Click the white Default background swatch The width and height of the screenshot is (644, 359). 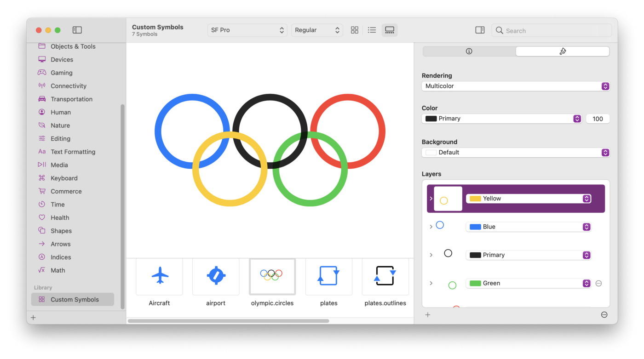(x=431, y=153)
